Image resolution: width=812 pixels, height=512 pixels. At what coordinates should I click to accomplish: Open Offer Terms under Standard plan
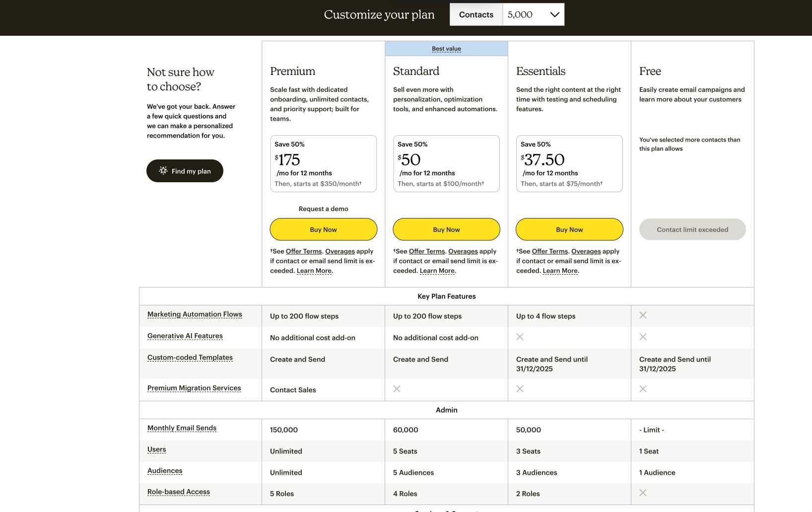[427, 251]
